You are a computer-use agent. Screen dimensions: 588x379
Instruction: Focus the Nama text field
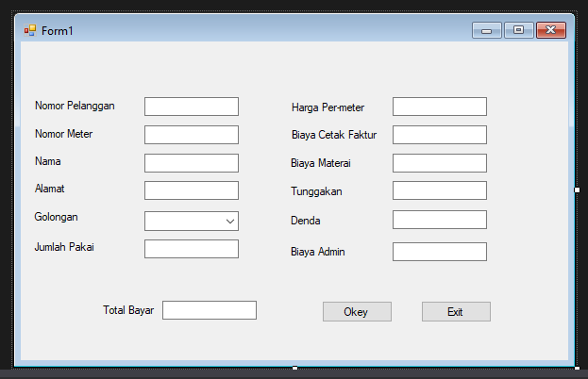coord(192,163)
